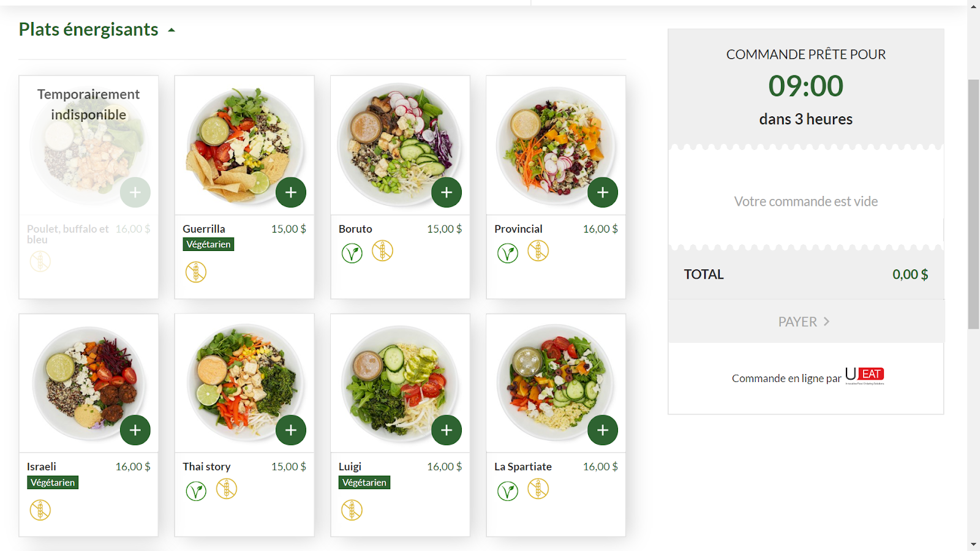Add Provincial bowl with plus button
Viewport: 980px width, 551px height.
[x=603, y=192]
